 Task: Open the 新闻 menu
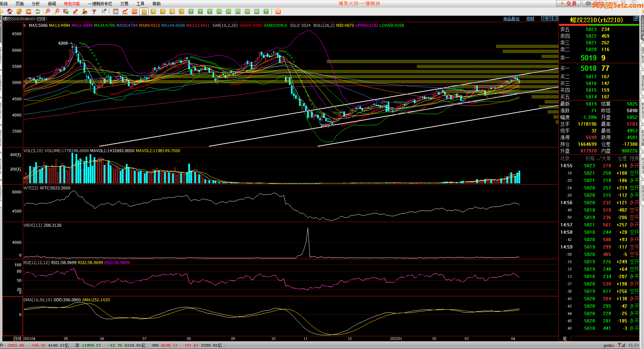click(52, 4)
